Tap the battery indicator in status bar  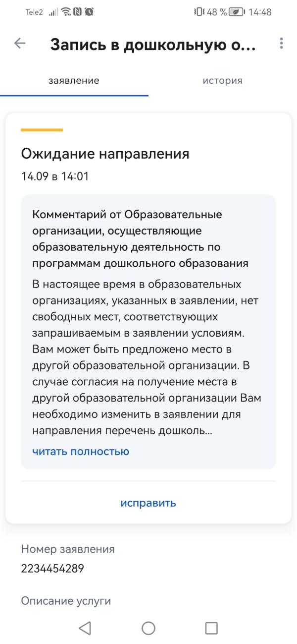point(237,12)
